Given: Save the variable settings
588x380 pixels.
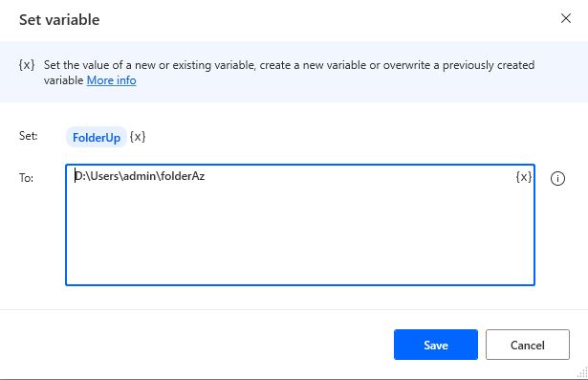Looking at the screenshot, I should [x=436, y=345].
